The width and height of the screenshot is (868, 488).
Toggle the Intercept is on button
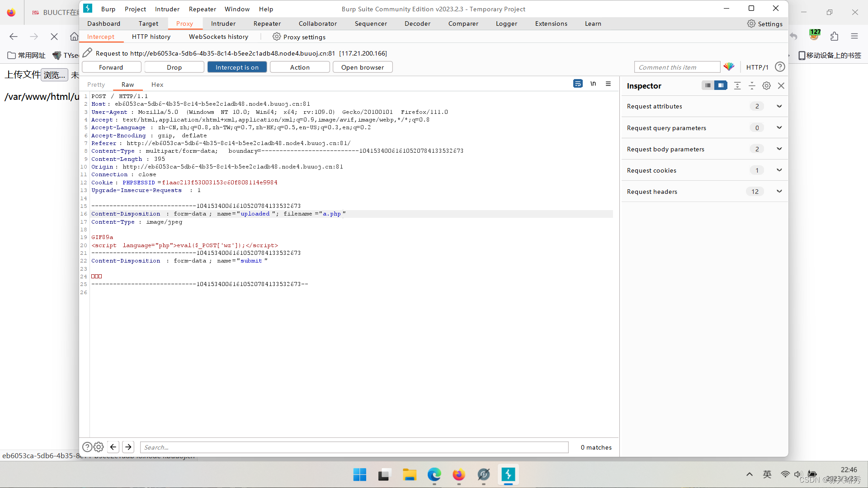pyautogui.click(x=237, y=67)
